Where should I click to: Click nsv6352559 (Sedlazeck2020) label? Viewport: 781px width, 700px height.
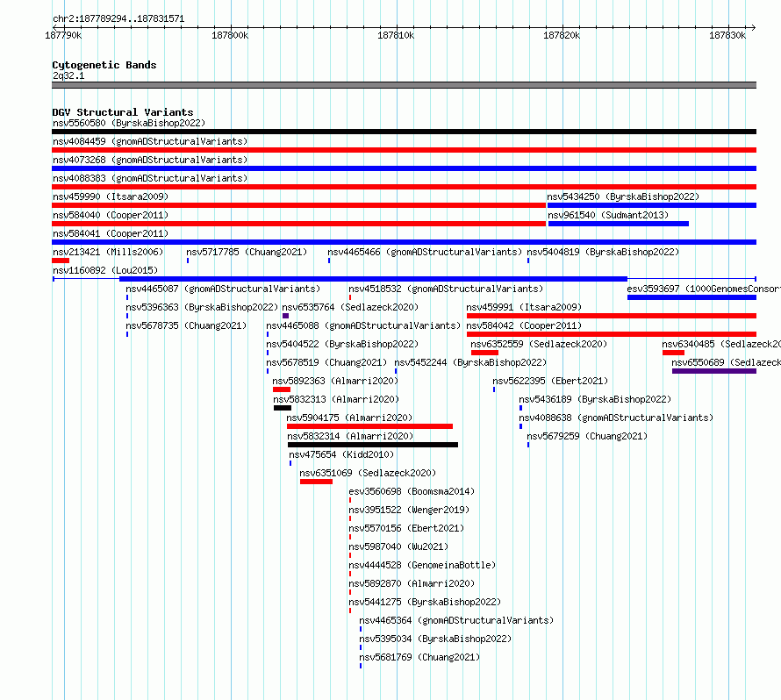539,344
